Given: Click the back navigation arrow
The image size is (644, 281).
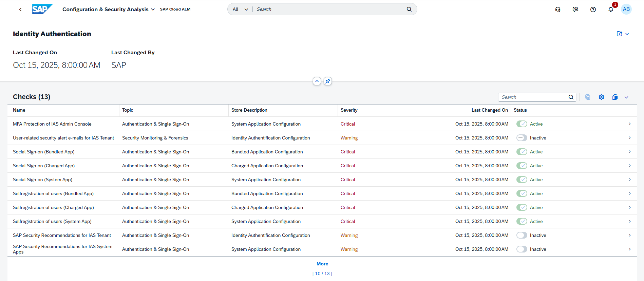Looking at the screenshot, I should [20, 10].
